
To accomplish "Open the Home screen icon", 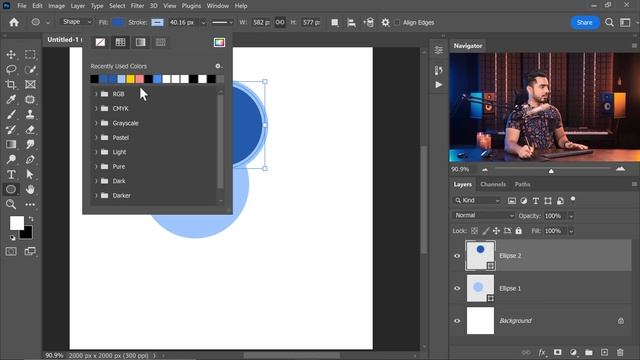I will [x=14, y=22].
